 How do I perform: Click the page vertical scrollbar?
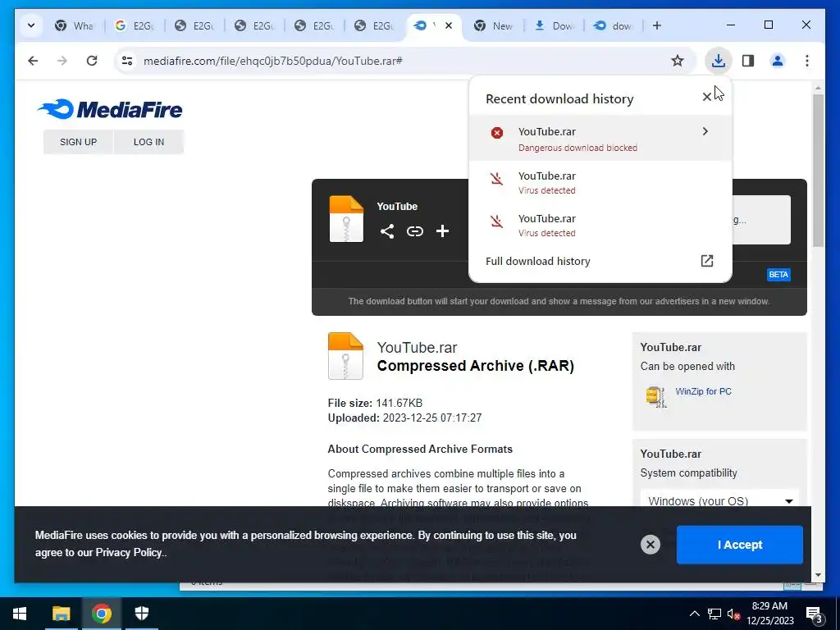(x=818, y=171)
